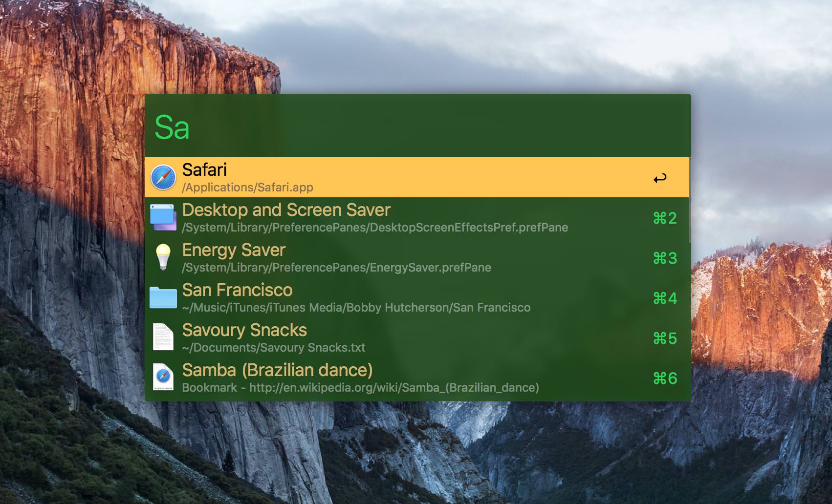Select the Desktop and Screen Saver result
Viewport: 832px width, 504px height.
click(286, 210)
